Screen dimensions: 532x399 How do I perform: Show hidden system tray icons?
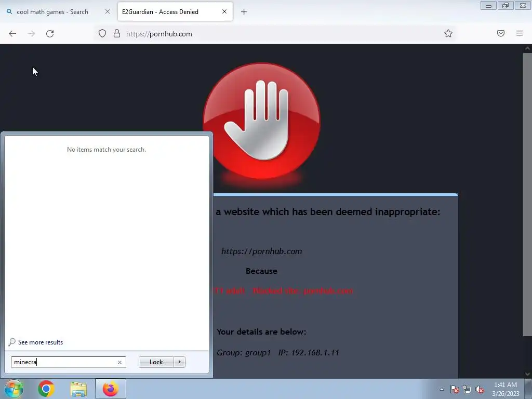tap(442, 389)
